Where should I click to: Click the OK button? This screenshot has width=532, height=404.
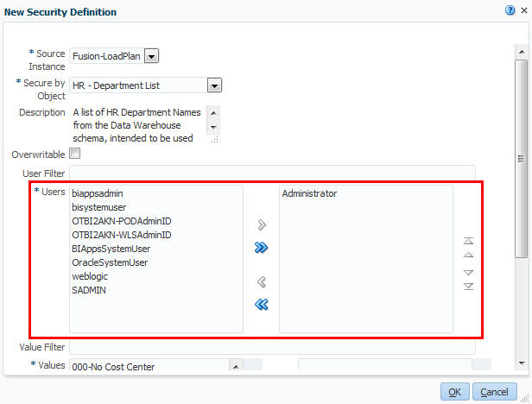(454, 392)
